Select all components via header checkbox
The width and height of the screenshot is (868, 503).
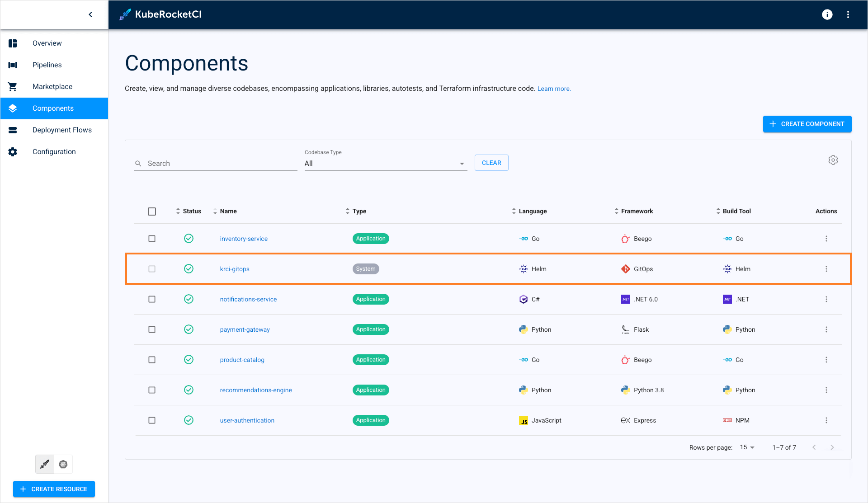click(x=152, y=211)
